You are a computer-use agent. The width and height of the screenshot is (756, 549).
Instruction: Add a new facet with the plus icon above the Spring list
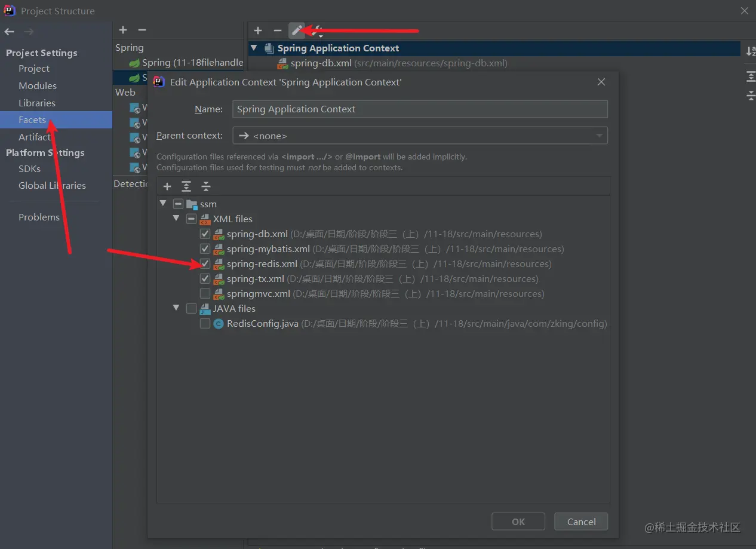pos(123,30)
